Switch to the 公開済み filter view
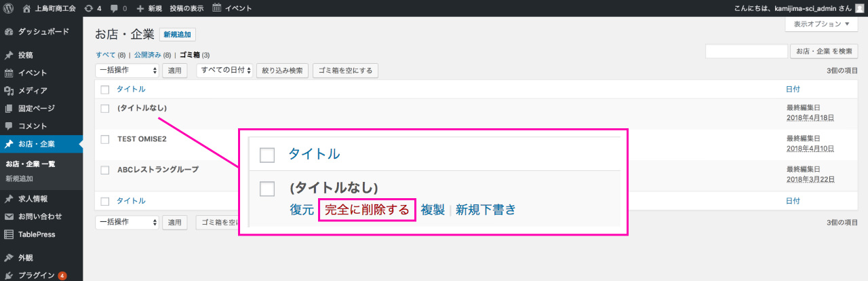 point(148,55)
